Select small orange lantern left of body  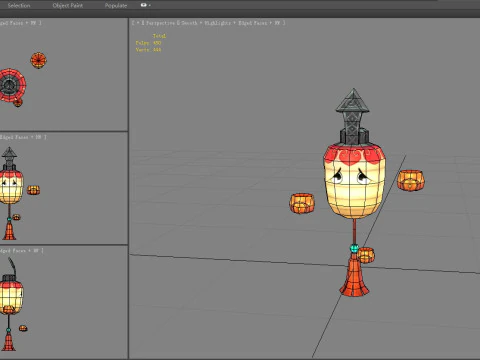[x=302, y=203]
